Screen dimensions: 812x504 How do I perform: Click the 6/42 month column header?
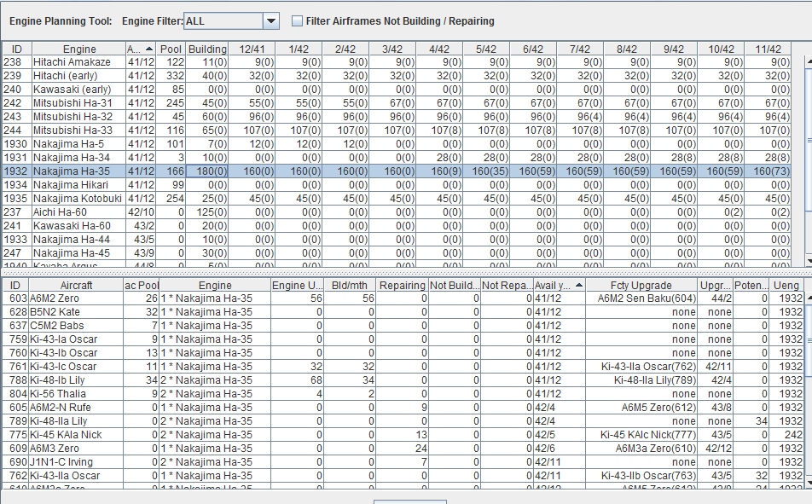coord(533,49)
